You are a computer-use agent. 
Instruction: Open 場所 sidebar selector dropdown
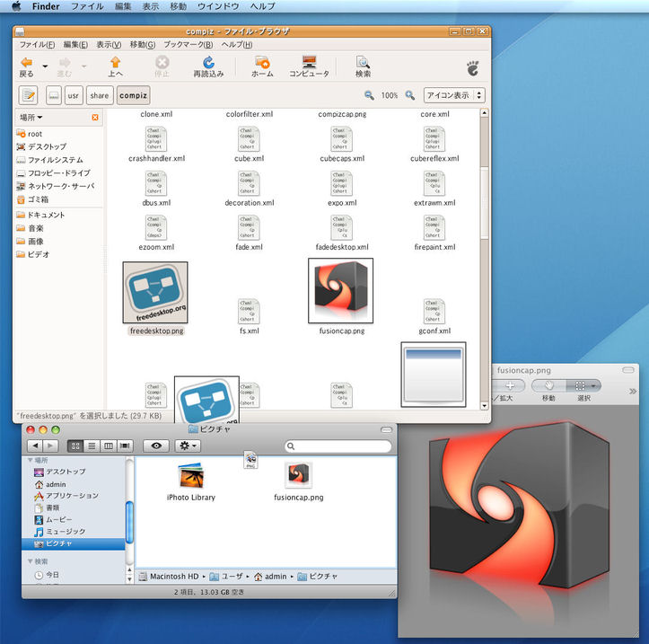point(31,118)
